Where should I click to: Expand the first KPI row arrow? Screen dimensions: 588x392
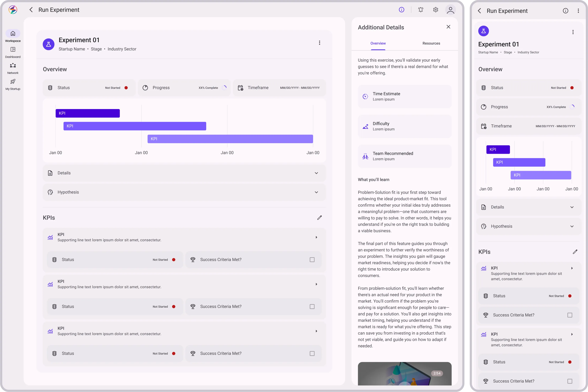click(x=316, y=237)
